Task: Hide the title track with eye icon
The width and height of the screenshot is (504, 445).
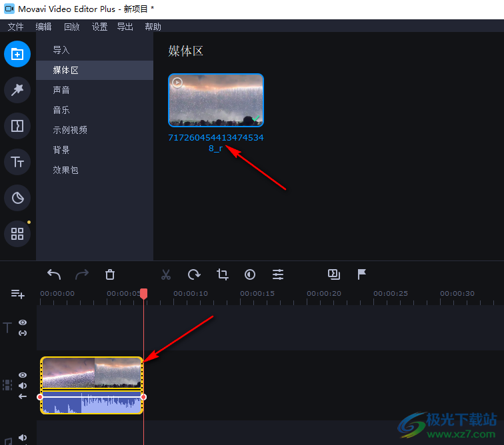Action: tap(23, 322)
